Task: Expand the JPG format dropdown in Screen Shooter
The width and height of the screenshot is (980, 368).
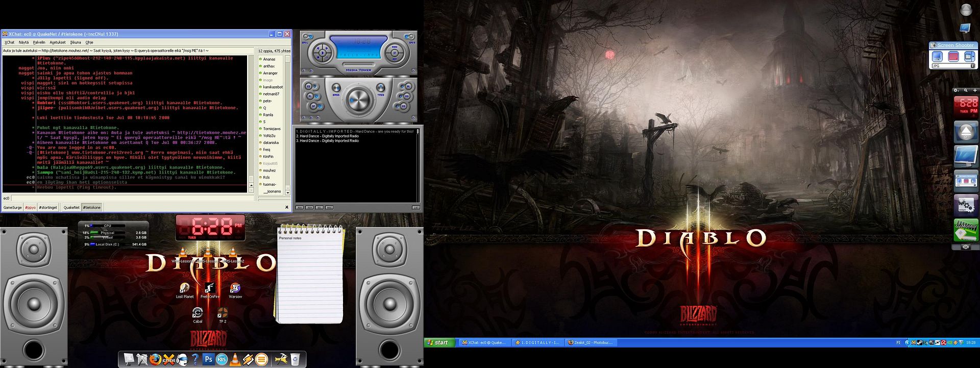Action: pos(972,66)
